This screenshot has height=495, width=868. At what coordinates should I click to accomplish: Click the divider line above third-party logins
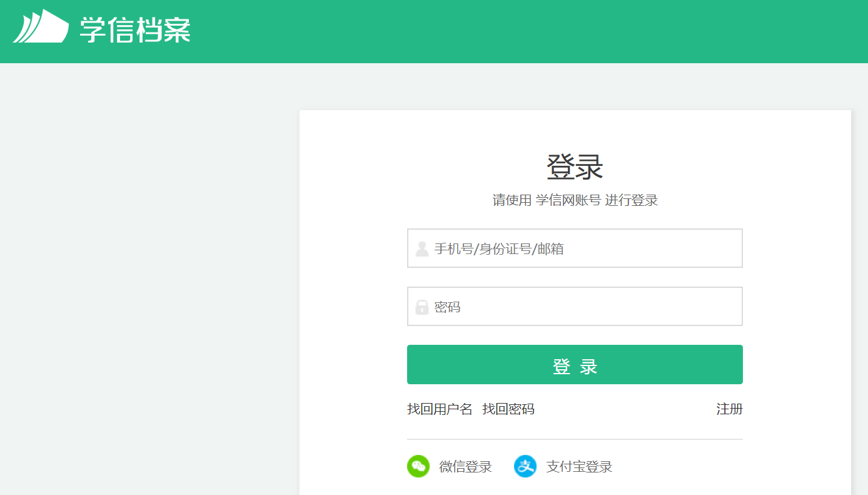575,439
